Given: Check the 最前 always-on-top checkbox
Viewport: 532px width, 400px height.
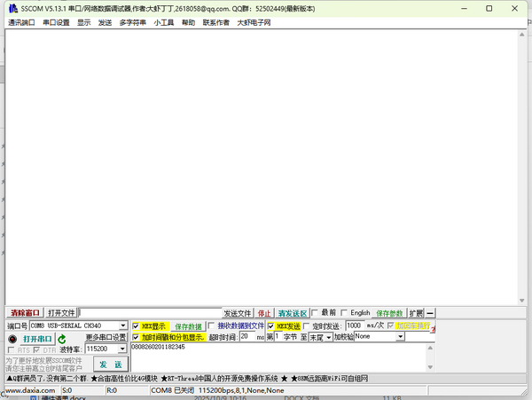Looking at the screenshot, I should (x=315, y=312).
